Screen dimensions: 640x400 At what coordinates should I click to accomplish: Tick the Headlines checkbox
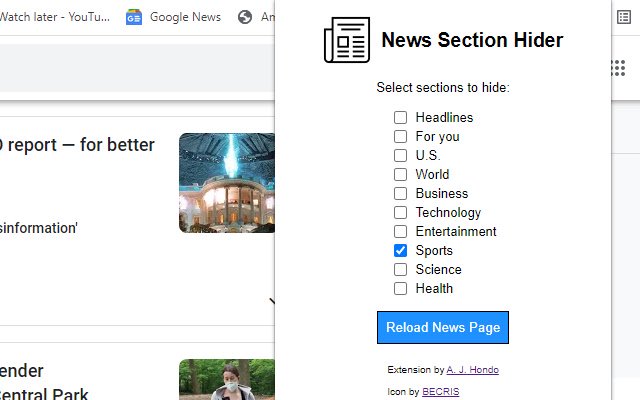click(x=400, y=118)
